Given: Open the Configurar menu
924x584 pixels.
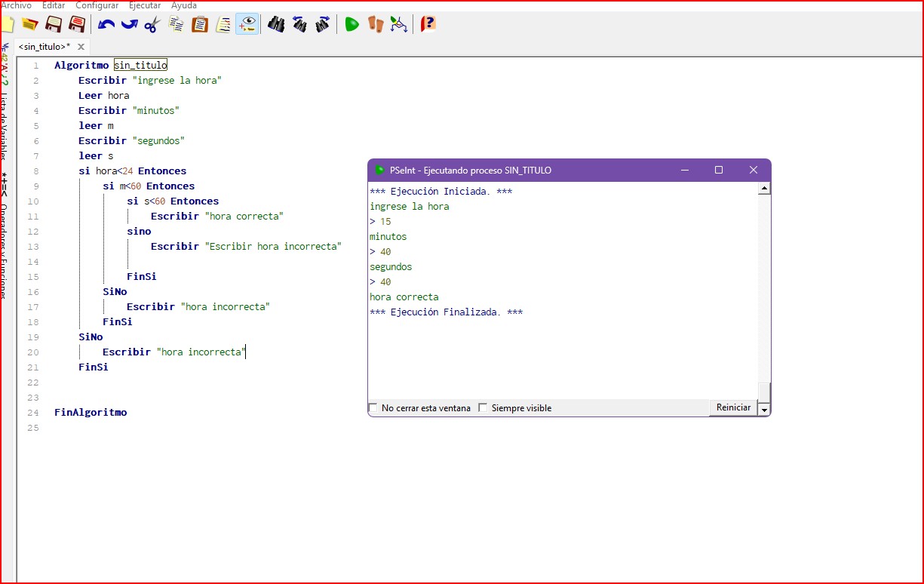Looking at the screenshot, I should click(97, 5).
